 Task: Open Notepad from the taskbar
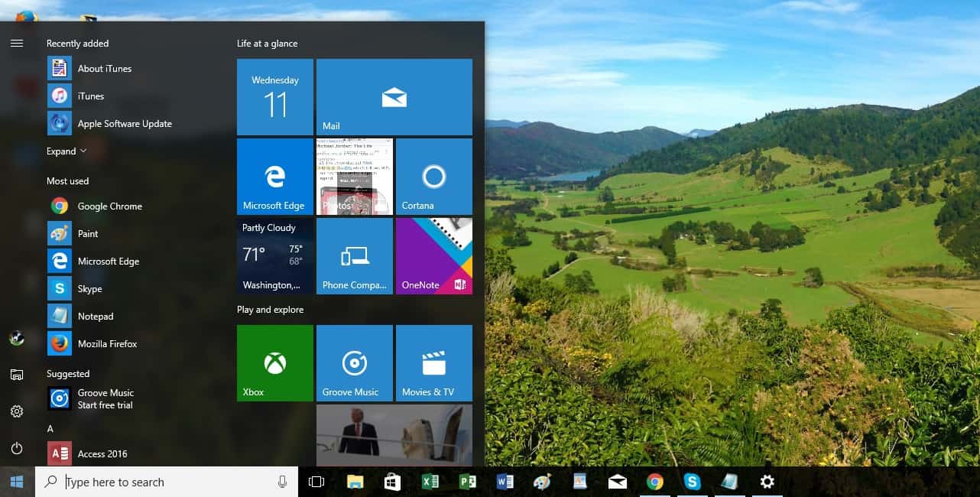click(730, 482)
